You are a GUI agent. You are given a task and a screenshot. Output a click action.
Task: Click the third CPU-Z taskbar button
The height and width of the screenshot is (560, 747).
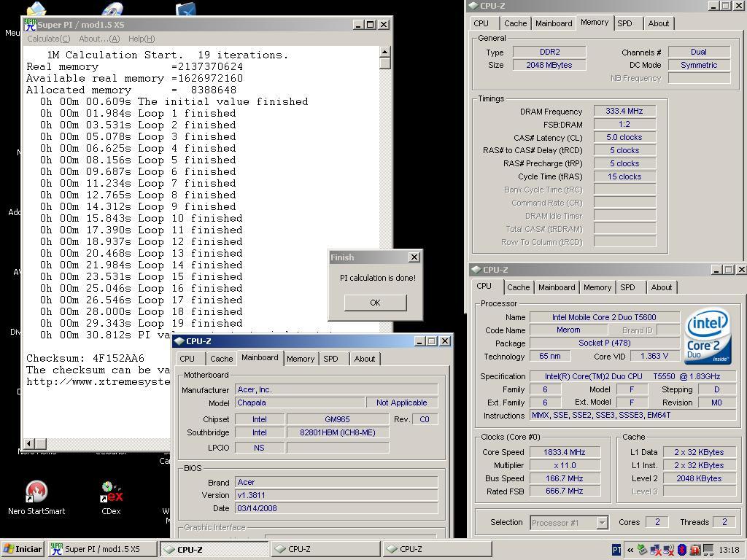(438, 549)
